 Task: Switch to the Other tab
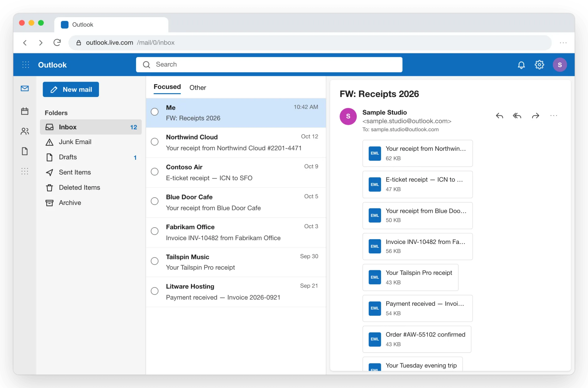(198, 88)
